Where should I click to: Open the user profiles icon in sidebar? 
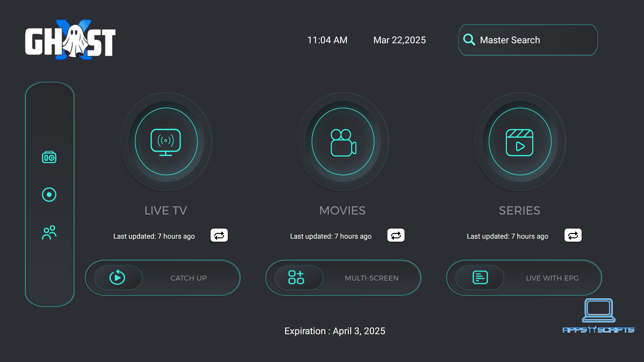point(49,233)
